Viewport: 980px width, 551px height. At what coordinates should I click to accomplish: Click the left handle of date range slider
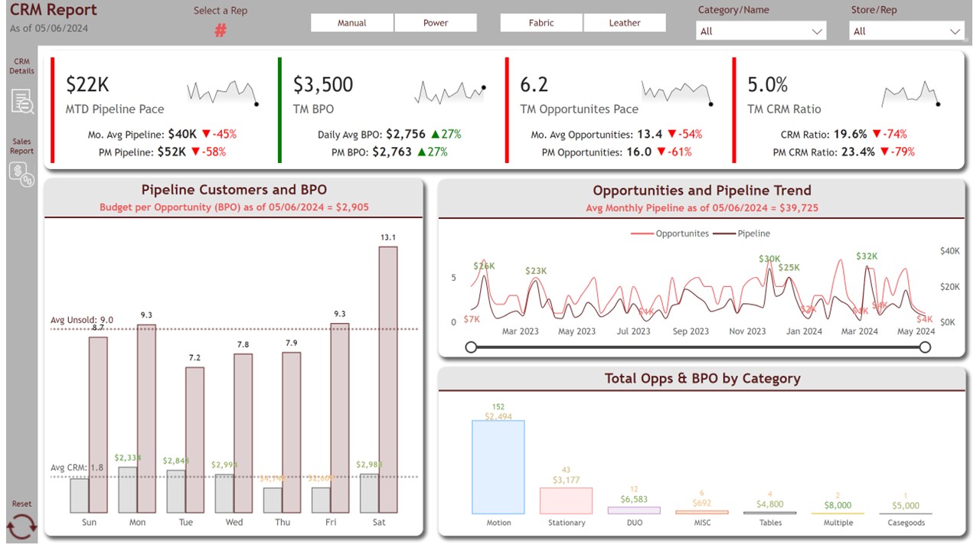tap(471, 347)
